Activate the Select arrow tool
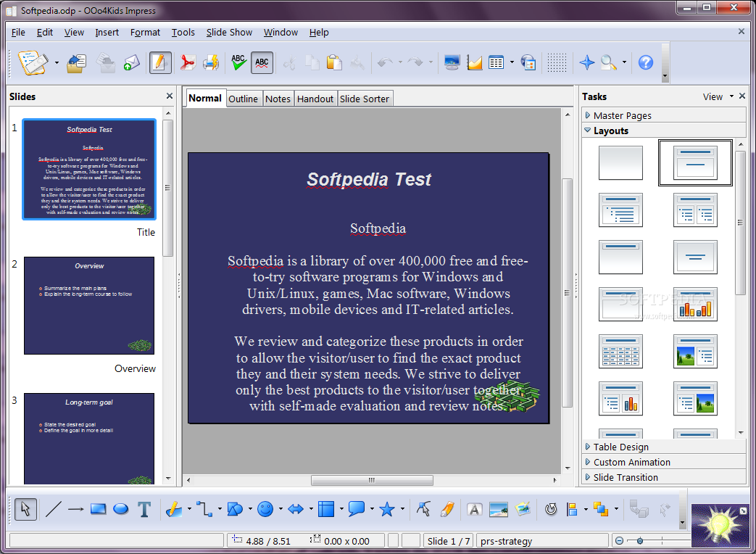The height and width of the screenshot is (554, 756). [25, 509]
